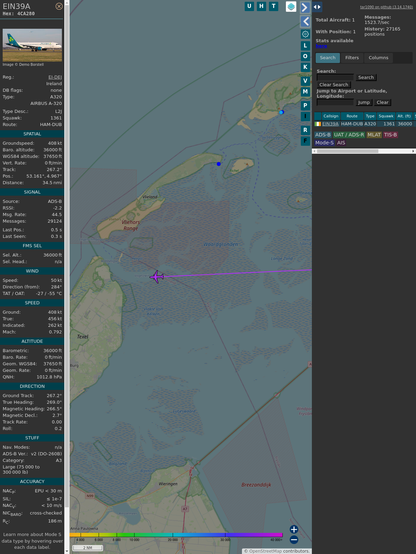Click the Clear Search button
This screenshot has height=554, width=416.
coord(334,85)
